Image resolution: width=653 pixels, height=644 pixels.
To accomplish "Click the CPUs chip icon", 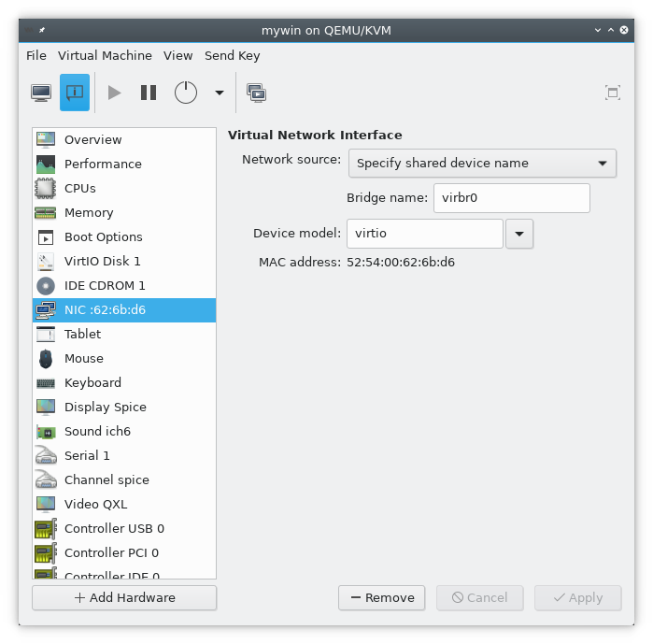I will point(46,188).
